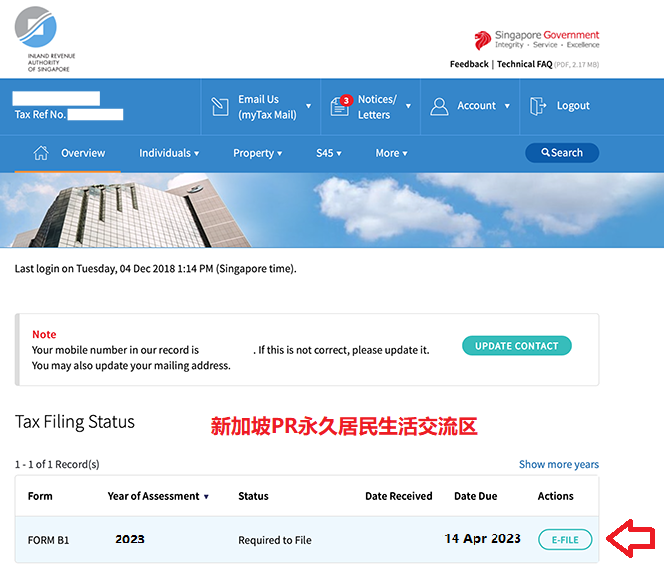665x565 pixels.
Task: Click the Tax Filing Status heading
Action: 75,422
